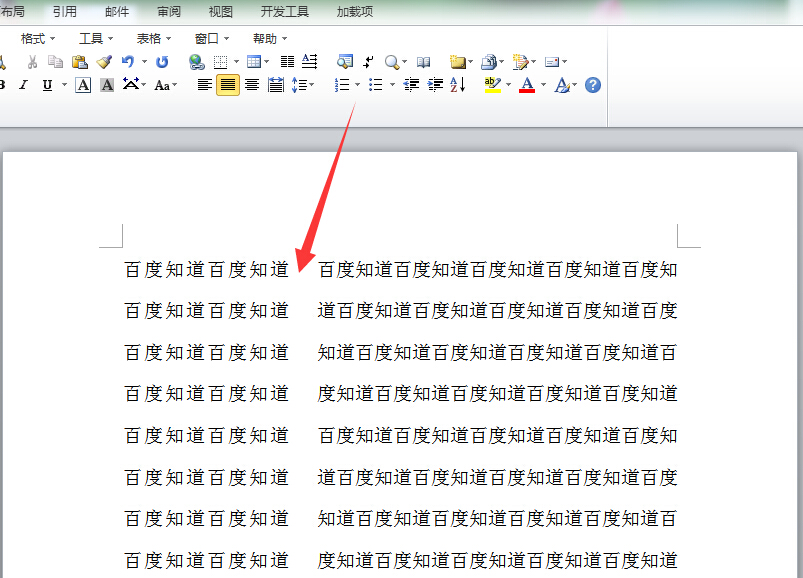The image size is (803, 578).
Task: Open the reading view book icon
Action: click(x=424, y=62)
